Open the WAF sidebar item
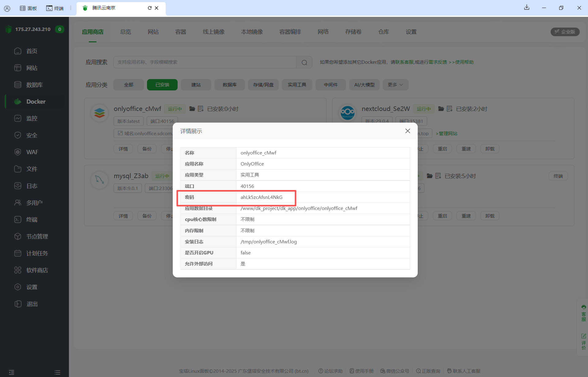The height and width of the screenshot is (377, 588). (x=32, y=152)
